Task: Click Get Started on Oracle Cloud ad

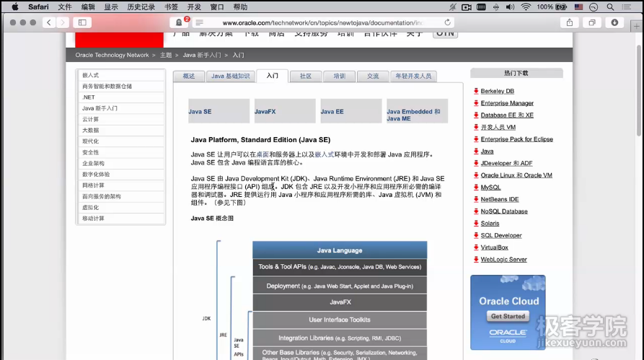Action: [x=508, y=316]
